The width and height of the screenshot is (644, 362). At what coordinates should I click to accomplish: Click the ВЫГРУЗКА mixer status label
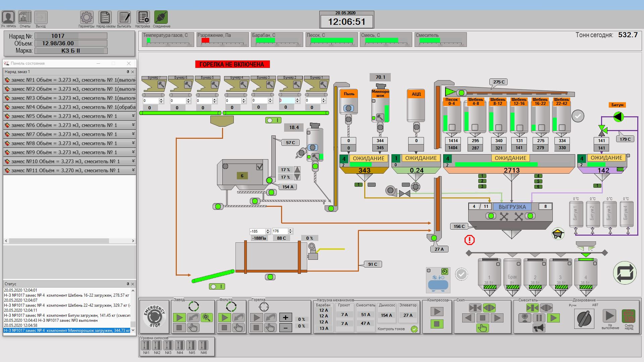click(512, 207)
